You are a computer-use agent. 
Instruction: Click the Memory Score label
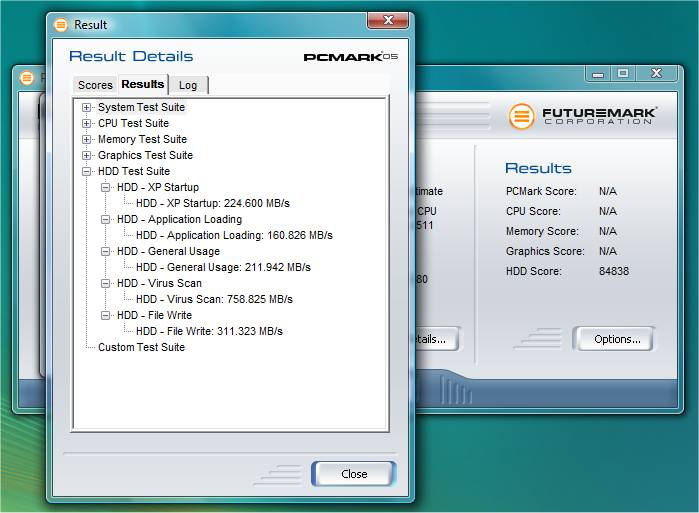(x=542, y=231)
